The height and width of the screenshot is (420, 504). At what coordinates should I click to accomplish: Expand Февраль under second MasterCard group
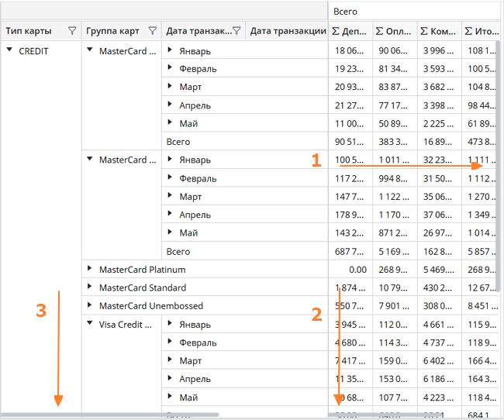coord(171,178)
